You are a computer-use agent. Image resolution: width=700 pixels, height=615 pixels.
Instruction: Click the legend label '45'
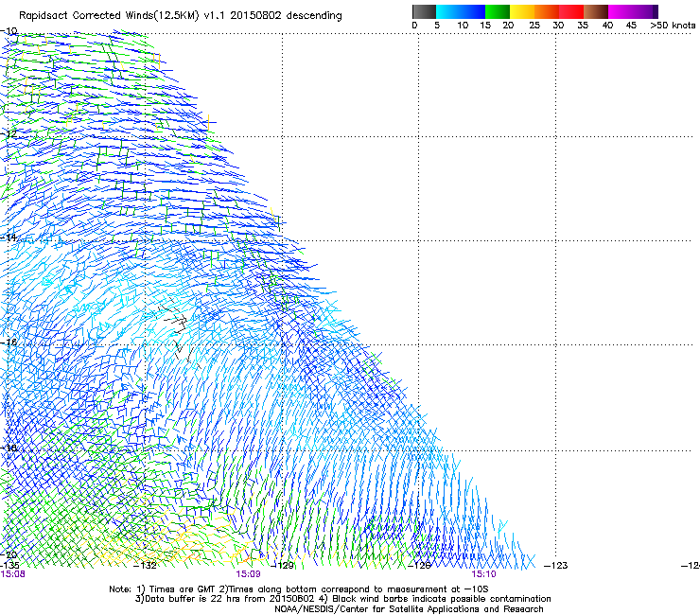pyautogui.click(x=631, y=26)
